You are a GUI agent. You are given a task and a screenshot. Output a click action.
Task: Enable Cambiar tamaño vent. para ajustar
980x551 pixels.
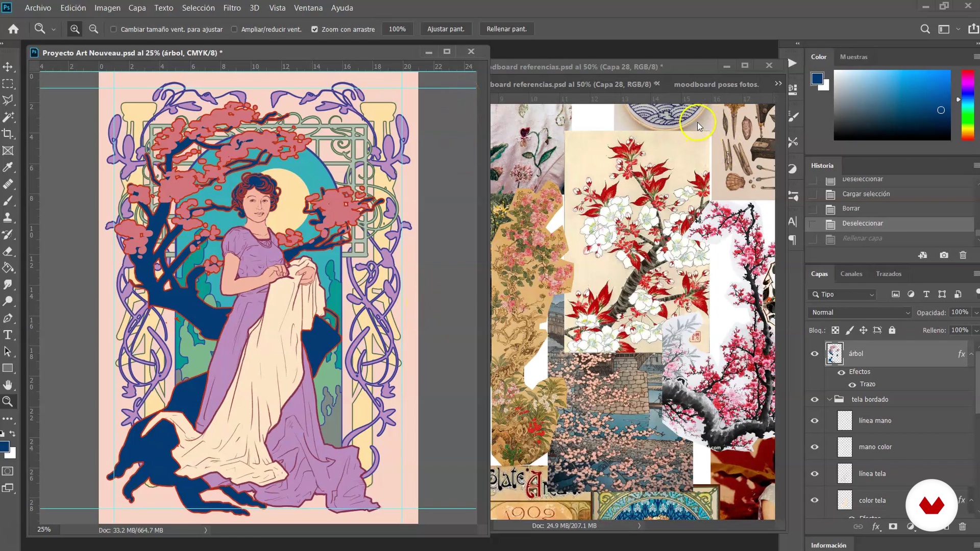point(114,30)
